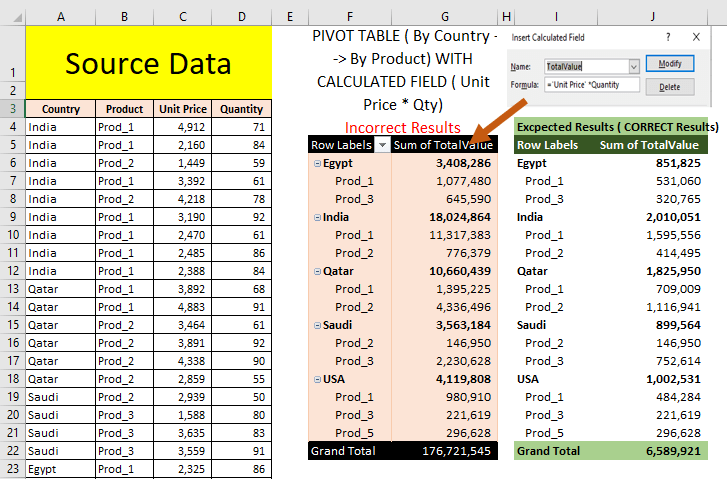727x479 pixels.
Task: Click the Expected Results green title
Action: (x=618, y=127)
